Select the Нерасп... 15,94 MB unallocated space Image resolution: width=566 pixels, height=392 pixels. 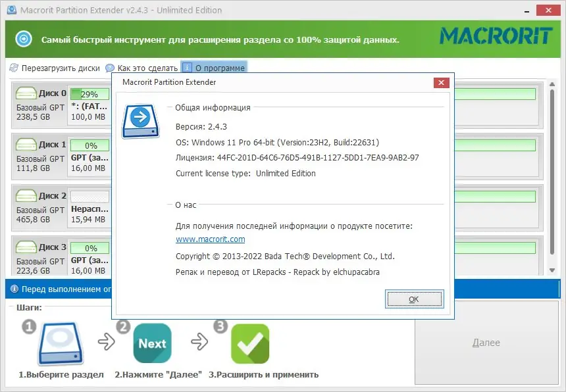pyautogui.click(x=90, y=208)
